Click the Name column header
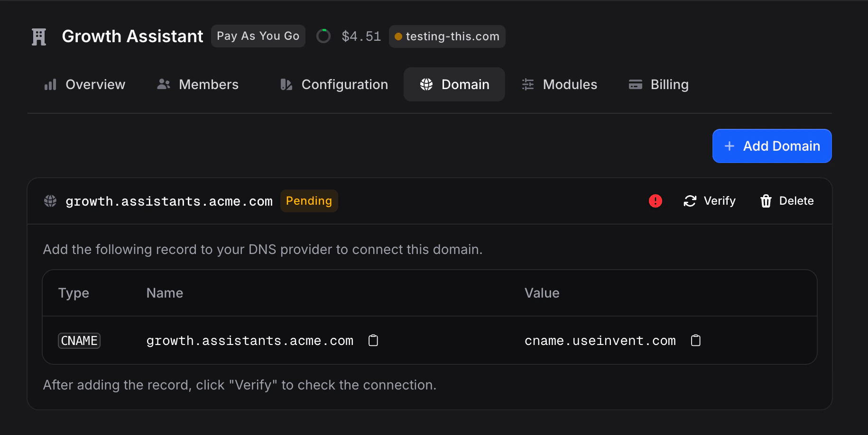This screenshot has width=868, height=435. 165,293
